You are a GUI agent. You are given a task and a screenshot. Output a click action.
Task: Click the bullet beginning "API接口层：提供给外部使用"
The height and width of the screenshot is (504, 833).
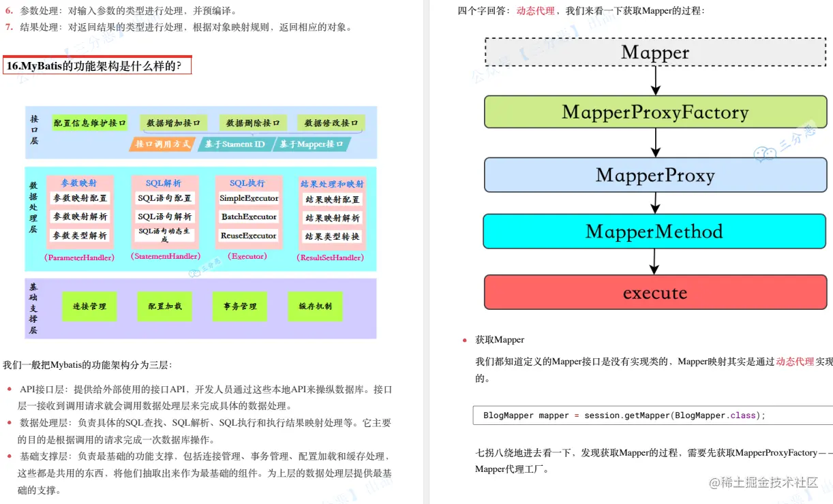click(x=205, y=398)
